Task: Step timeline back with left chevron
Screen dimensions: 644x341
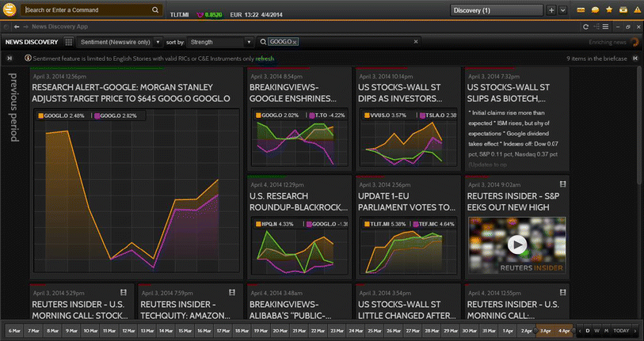Action: (x=580, y=331)
